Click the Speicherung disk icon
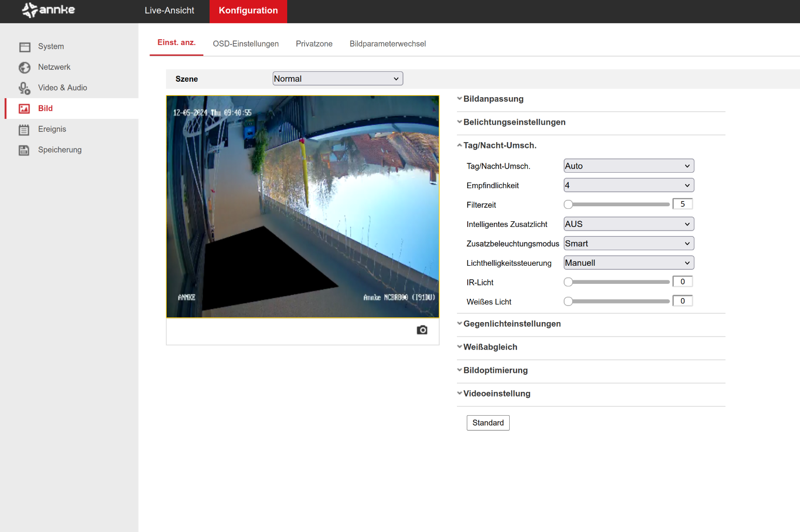 tap(24, 150)
